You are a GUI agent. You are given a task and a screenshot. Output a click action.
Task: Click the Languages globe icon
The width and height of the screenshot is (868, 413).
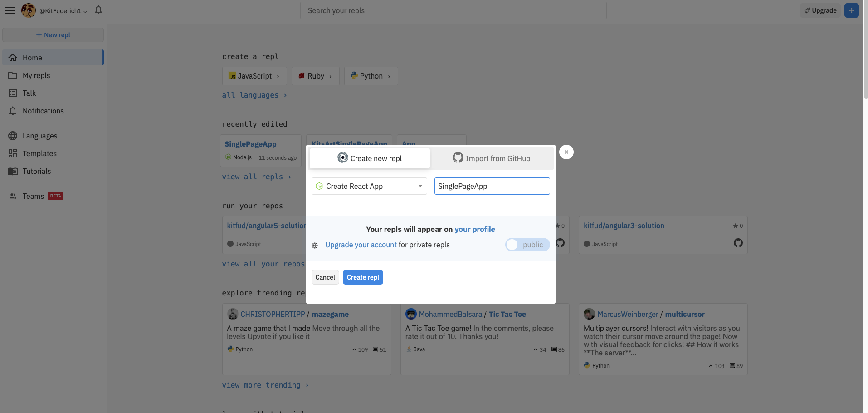pyautogui.click(x=13, y=136)
